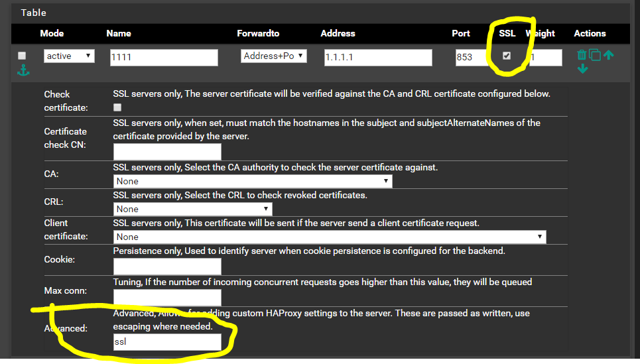Enable the Check certificate checkbox
Viewport: 640px width, 364px height.
coord(117,107)
